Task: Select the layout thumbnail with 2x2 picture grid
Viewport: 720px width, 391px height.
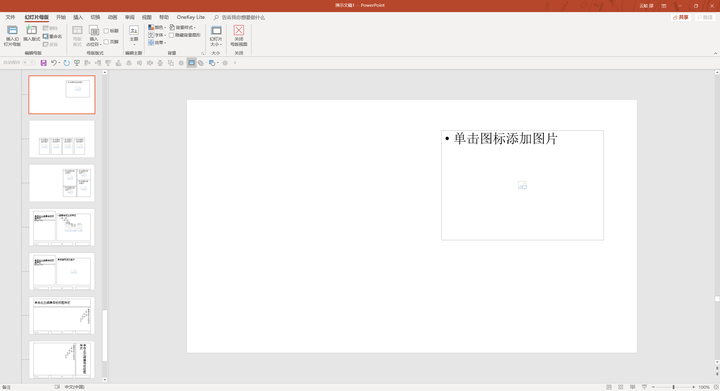Action: pos(62,183)
